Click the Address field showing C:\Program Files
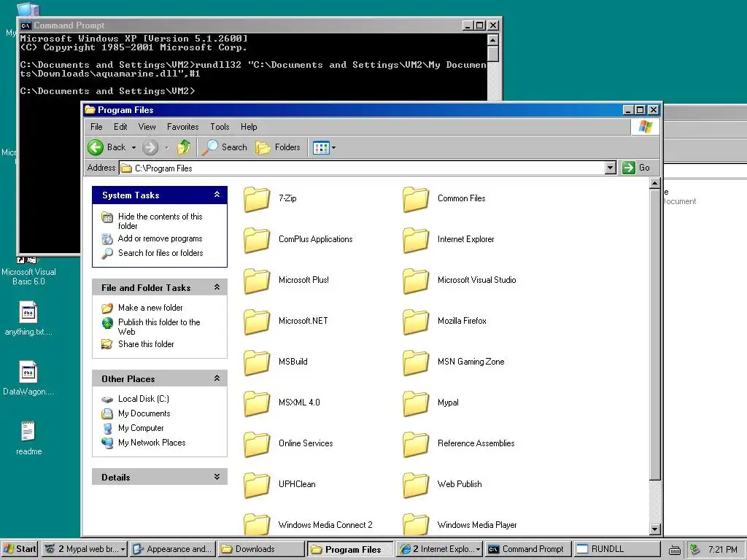Viewport: 747px width, 560px height. pos(362,168)
